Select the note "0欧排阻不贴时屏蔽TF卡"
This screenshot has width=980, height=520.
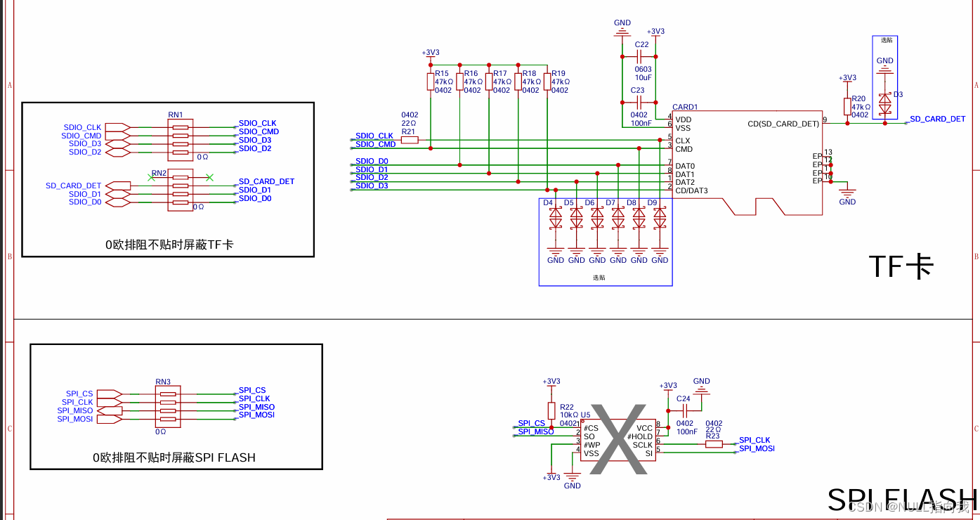[169, 245]
